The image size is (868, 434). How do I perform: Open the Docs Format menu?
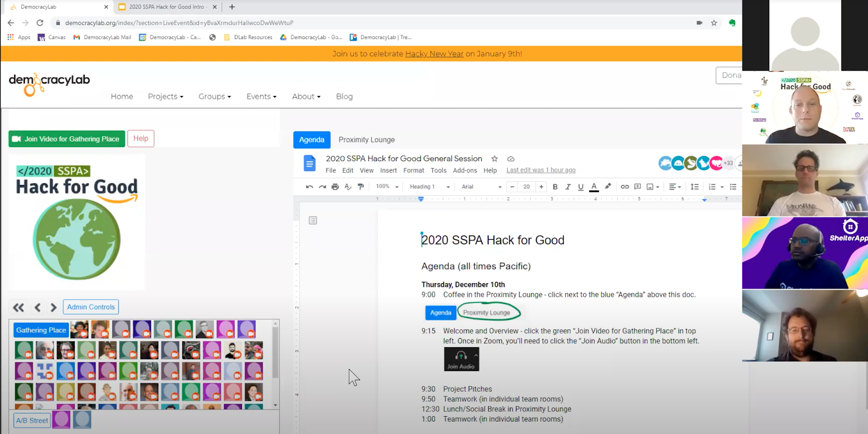point(414,170)
